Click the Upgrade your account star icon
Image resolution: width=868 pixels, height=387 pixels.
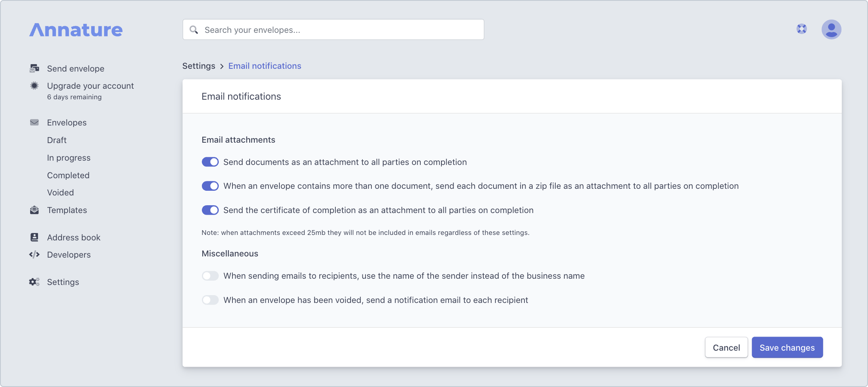pyautogui.click(x=34, y=86)
